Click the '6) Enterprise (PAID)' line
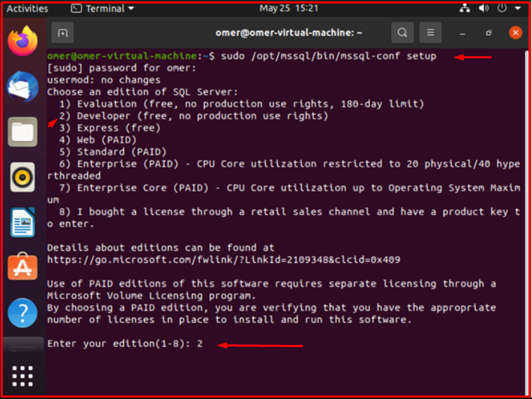 click(284, 170)
